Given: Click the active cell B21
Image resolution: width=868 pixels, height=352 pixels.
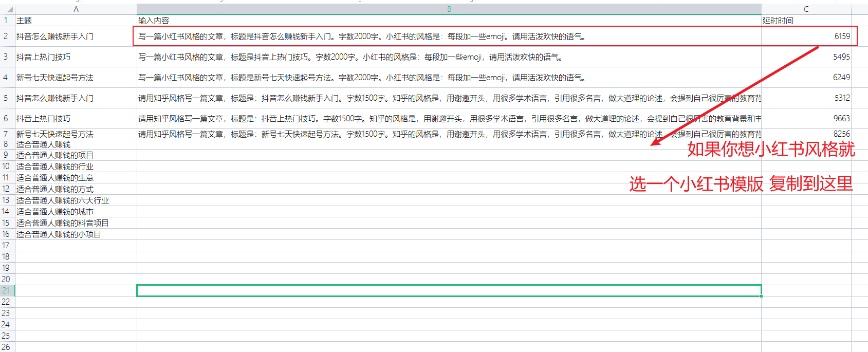Looking at the screenshot, I should (x=449, y=291).
